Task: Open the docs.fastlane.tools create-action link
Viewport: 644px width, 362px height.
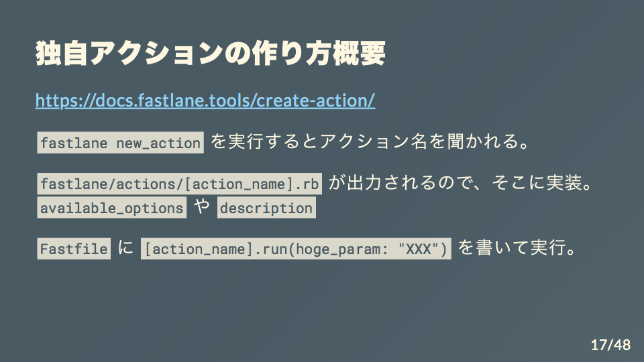Action: pos(205,101)
